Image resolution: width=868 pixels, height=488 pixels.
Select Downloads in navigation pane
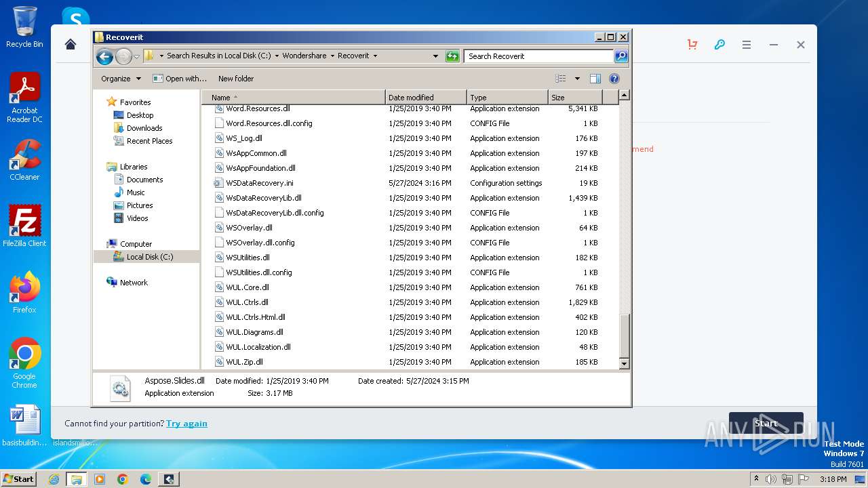coord(144,128)
